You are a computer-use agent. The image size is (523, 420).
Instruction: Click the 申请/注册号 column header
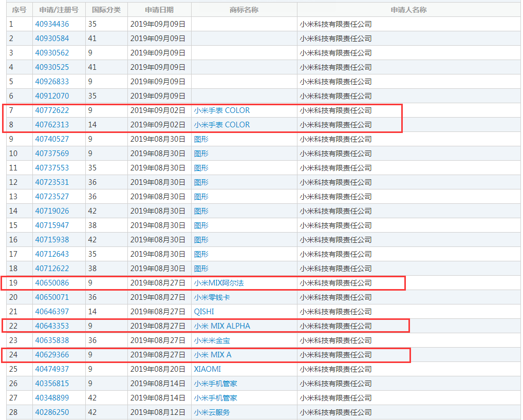tap(59, 10)
